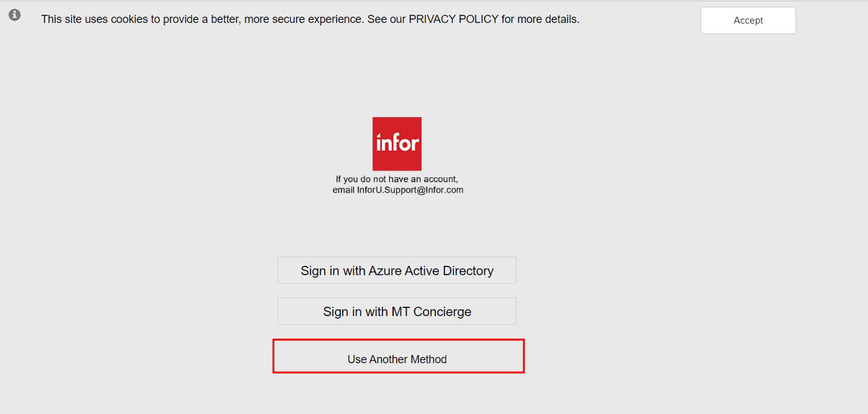Pick the MT Concierge login option
868x414 pixels.
point(397,311)
